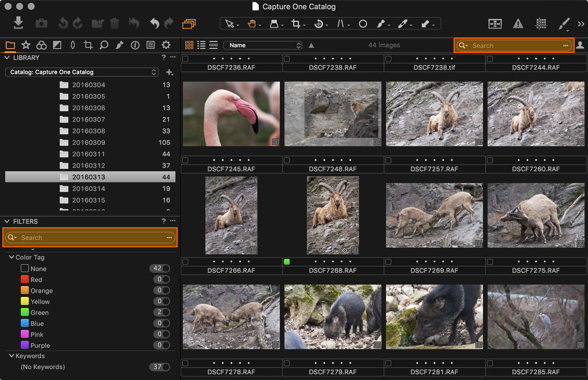Click the Purple color tag swatch

25,345
